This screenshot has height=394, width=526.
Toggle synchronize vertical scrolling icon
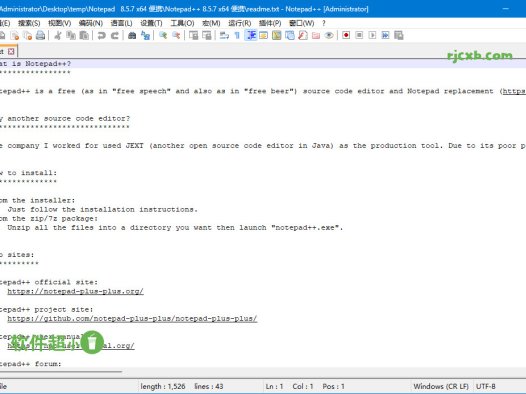(194, 35)
